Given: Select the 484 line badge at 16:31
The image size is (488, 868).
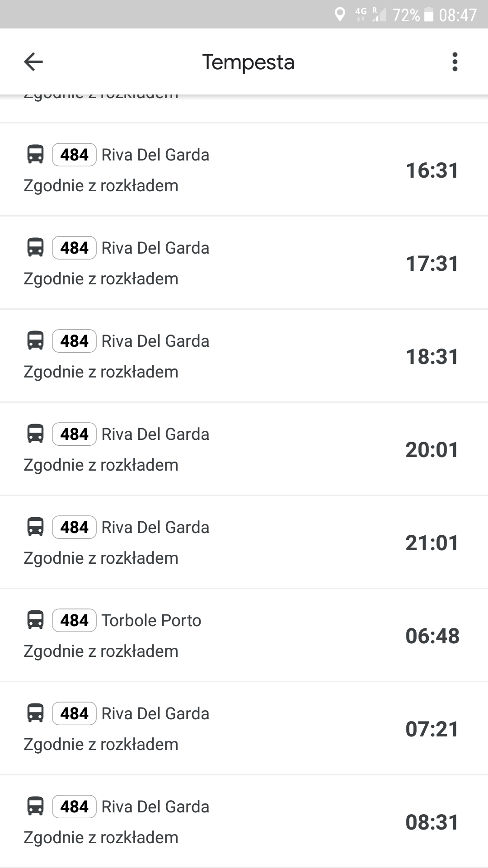Looking at the screenshot, I should [x=74, y=155].
